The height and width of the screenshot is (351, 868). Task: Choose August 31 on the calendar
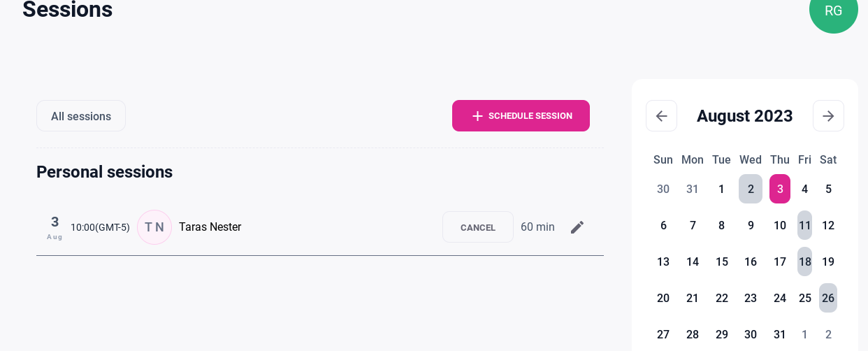pos(780,334)
